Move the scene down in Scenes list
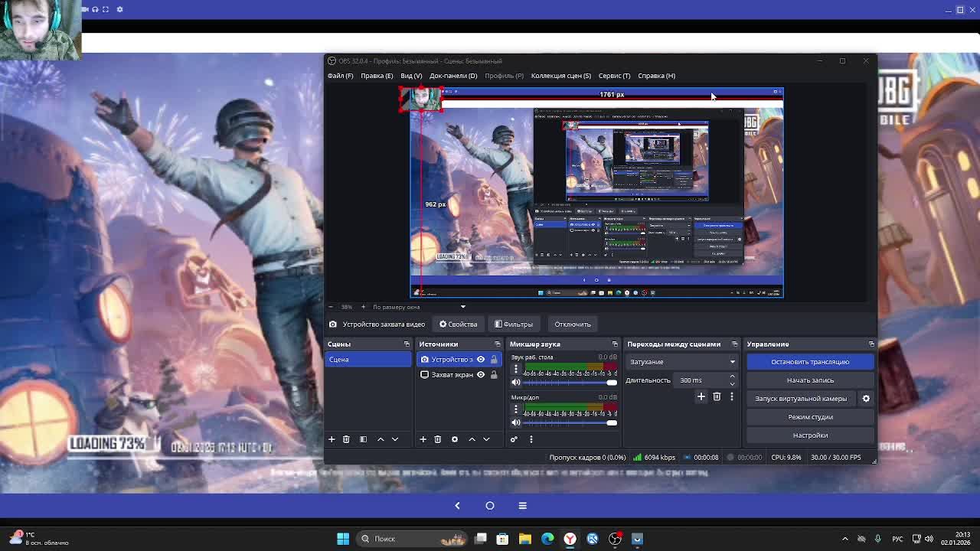Viewport: 980px width, 551px height. 395,439
